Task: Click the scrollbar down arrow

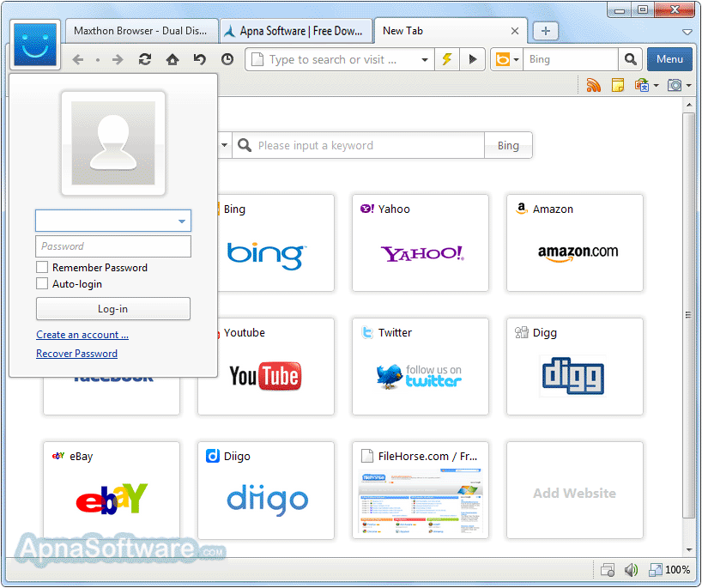Action: [689, 549]
